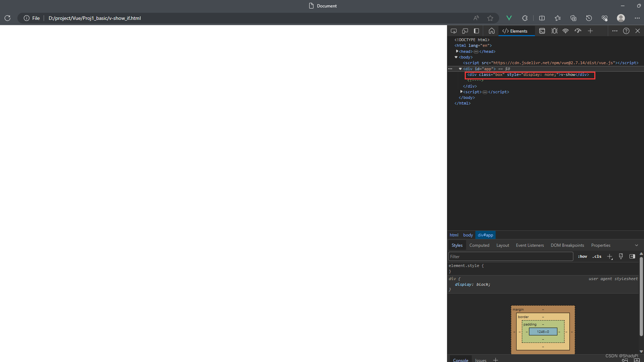
Task: Open the read aloud icon in address bar
Action: coord(476,18)
